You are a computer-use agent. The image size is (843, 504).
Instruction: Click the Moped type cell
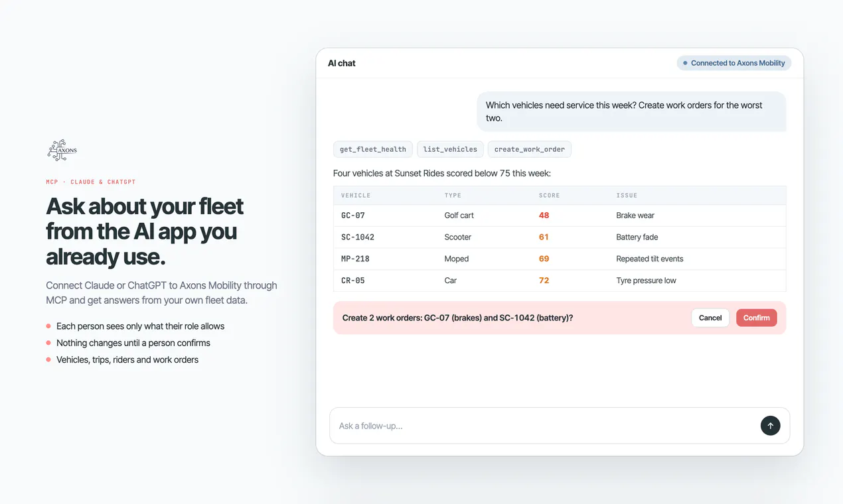pos(456,259)
